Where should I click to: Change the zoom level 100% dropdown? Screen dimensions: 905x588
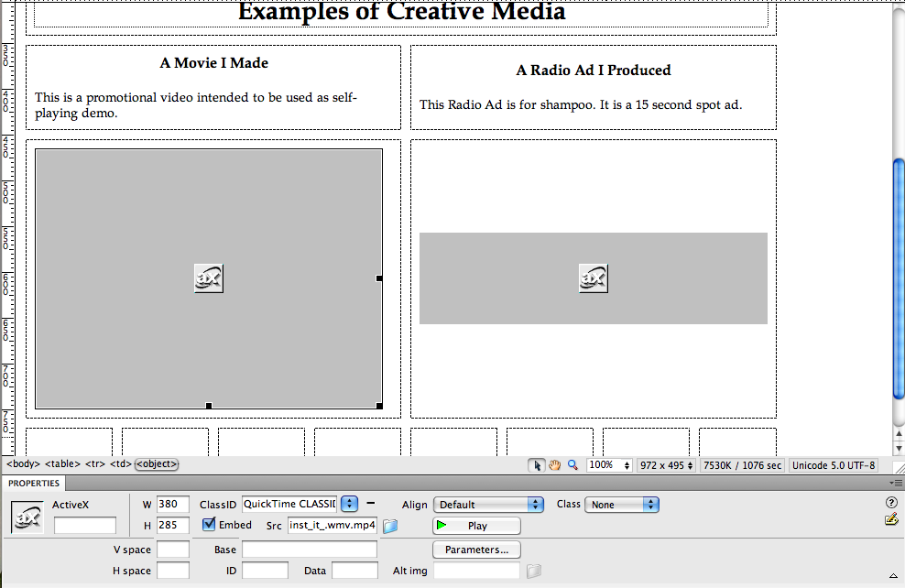[610, 465]
